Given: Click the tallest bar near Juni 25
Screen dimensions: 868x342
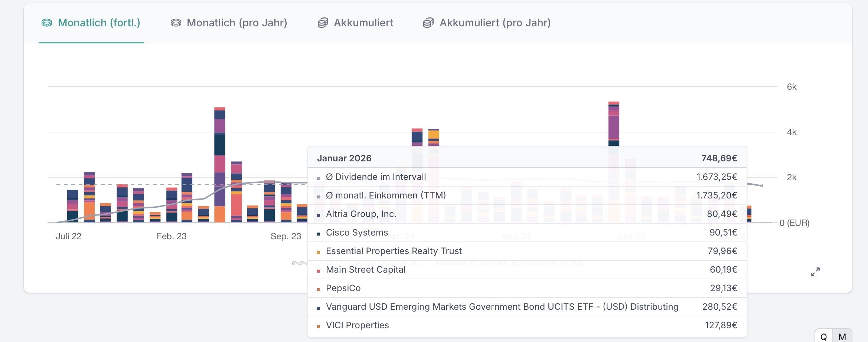Looking at the screenshot, I should click(614, 122).
